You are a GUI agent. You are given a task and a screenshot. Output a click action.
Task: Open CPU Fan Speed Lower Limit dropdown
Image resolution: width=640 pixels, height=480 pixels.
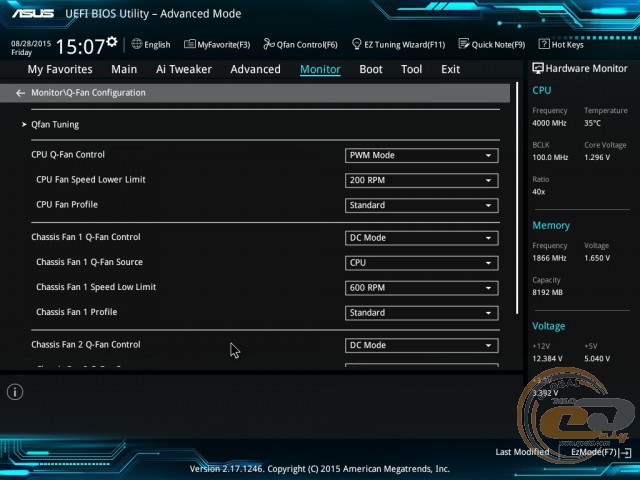[421, 180]
